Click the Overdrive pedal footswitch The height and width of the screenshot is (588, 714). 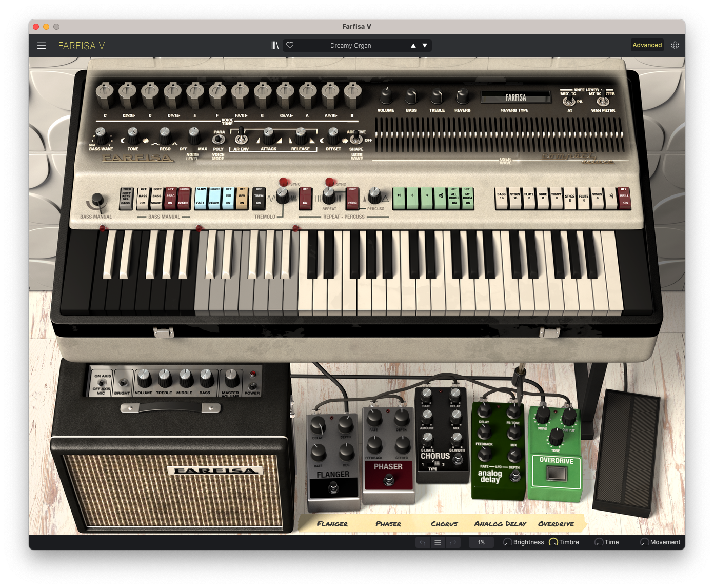[x=556, y=475]
